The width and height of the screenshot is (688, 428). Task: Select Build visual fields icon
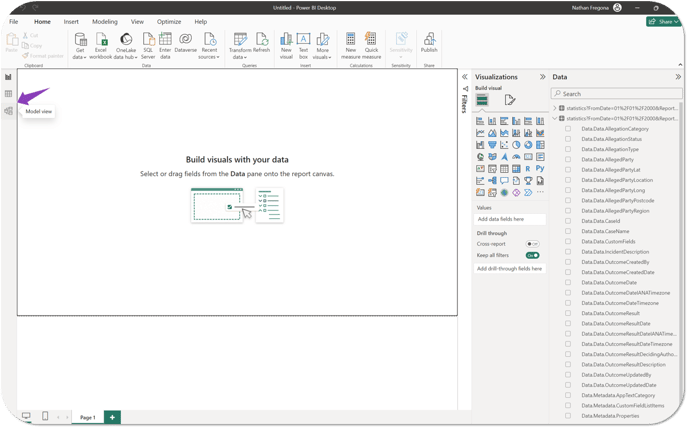coord(482,100)
